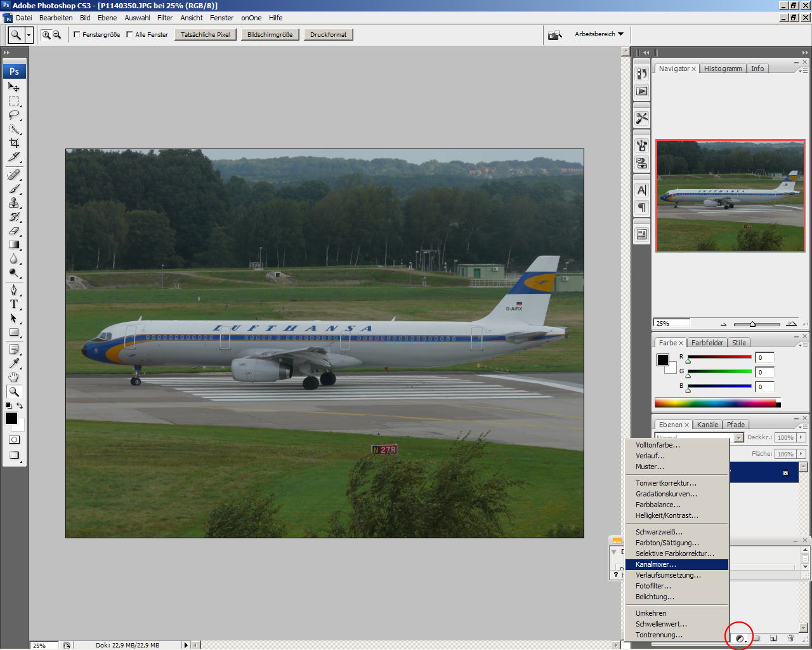Choose Kanalmixer... from adjustment menu
Viewport: 812px width, 650px height.
(677, 564)
